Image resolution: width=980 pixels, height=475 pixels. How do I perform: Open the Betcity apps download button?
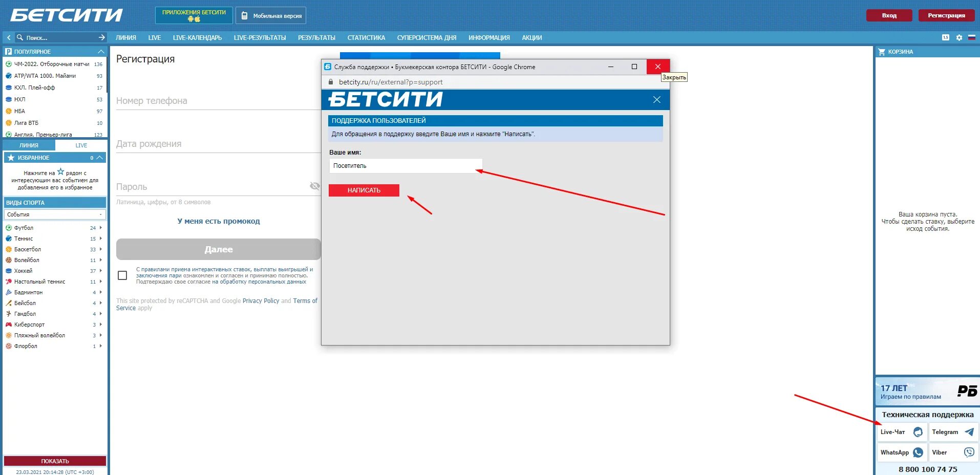194,15
